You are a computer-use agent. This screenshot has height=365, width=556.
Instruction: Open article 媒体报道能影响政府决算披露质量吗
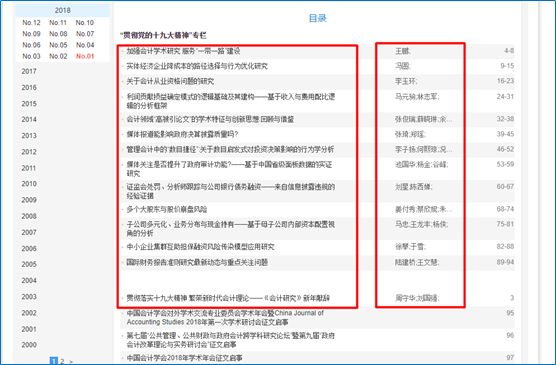pos(182,134)
